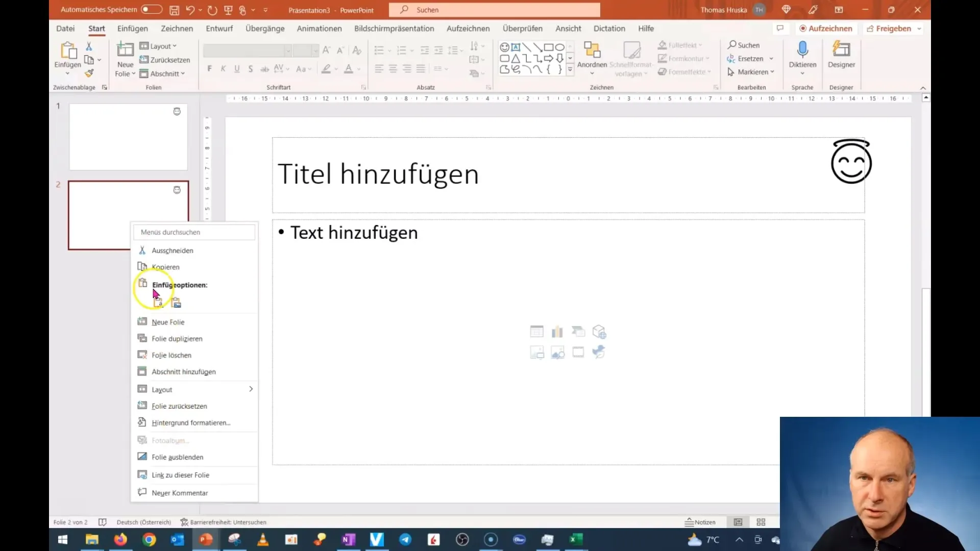Click Hintergrund formatieren in context menu
This screenshot has height=551, width=980.
coord(190,422)
